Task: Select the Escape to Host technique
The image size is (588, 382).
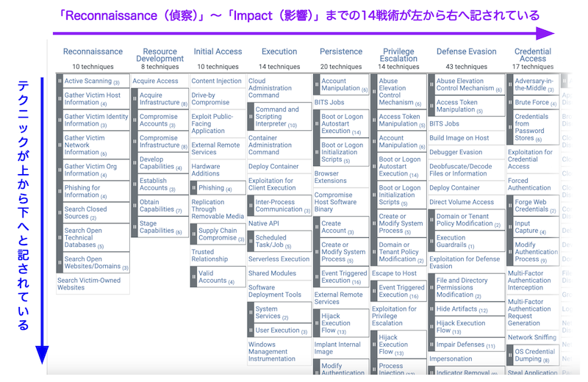Action: pyautogui.click(x=394, y=273)
